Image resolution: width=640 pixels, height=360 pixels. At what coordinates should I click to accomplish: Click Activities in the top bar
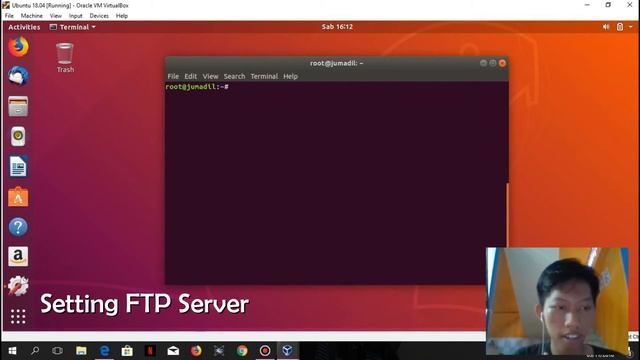click(x=24, y=27)
